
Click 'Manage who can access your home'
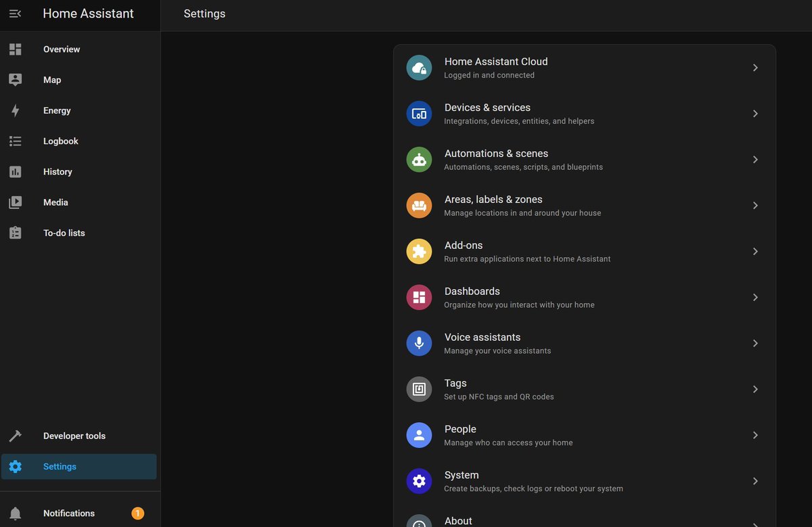(508, 443)
